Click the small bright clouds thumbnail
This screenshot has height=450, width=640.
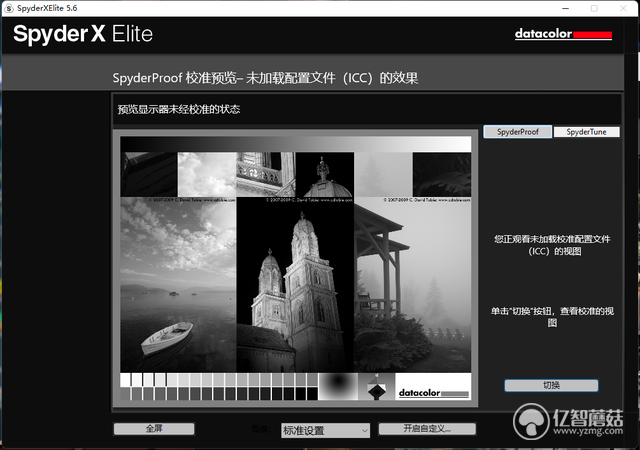(x=207, y=174)
